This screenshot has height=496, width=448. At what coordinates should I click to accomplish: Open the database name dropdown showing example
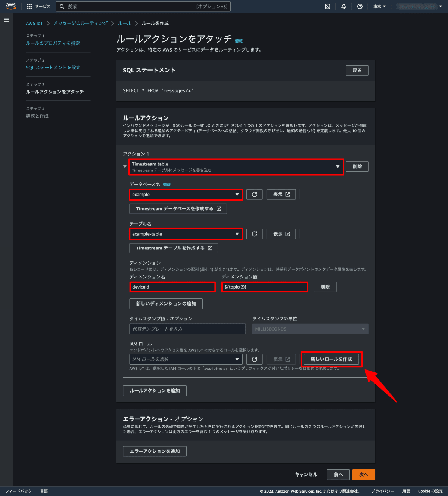point(186,195)
